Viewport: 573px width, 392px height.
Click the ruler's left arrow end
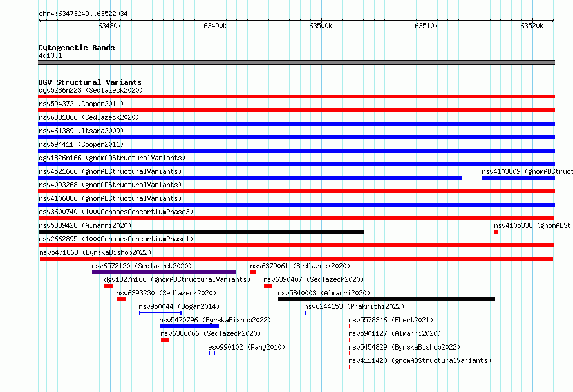40,21
